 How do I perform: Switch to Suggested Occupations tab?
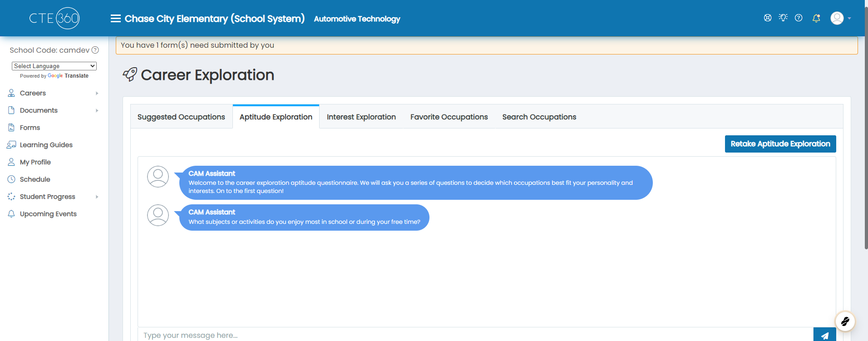pos(181,117)
